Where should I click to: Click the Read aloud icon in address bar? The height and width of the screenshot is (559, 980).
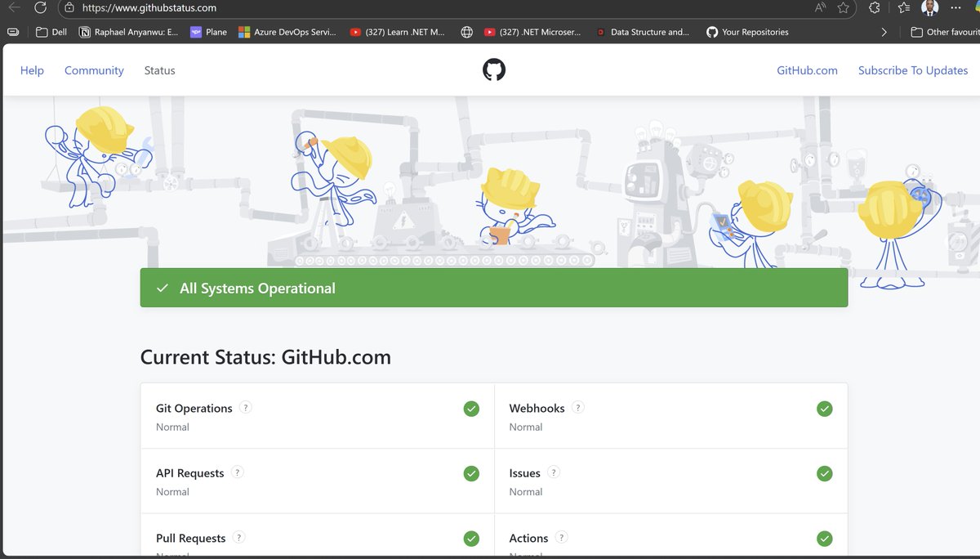point(820,8)
